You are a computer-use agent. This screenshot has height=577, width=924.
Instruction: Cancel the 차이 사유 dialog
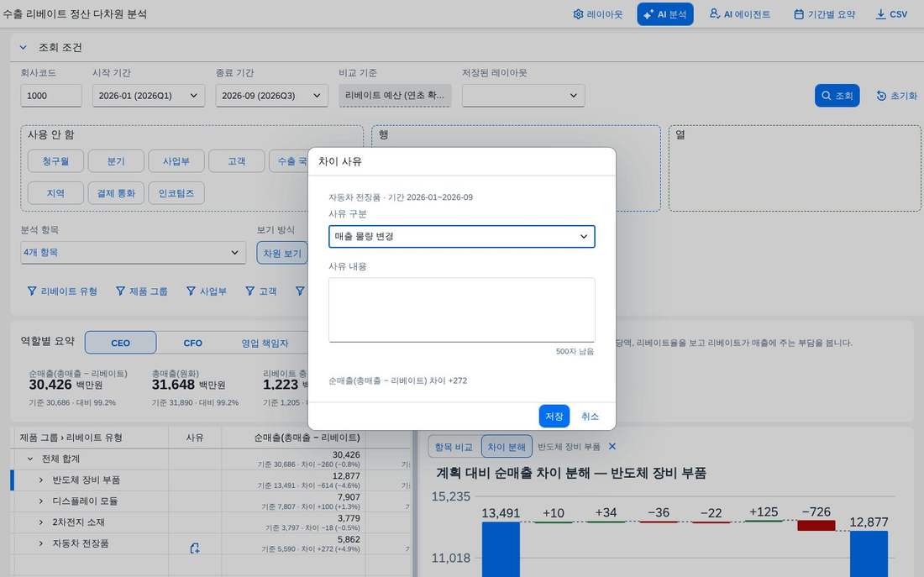[590, 416]
